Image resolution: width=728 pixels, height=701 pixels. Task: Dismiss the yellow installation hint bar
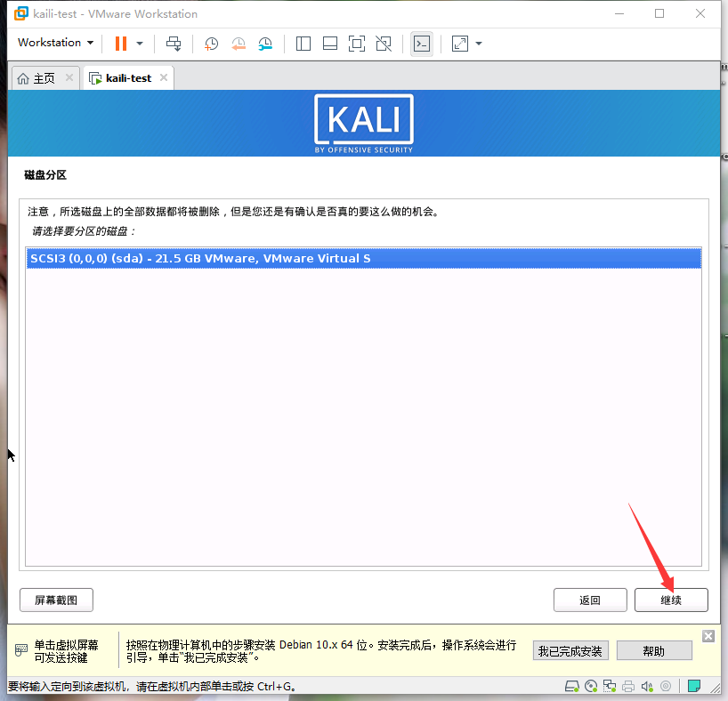(708, 636)
